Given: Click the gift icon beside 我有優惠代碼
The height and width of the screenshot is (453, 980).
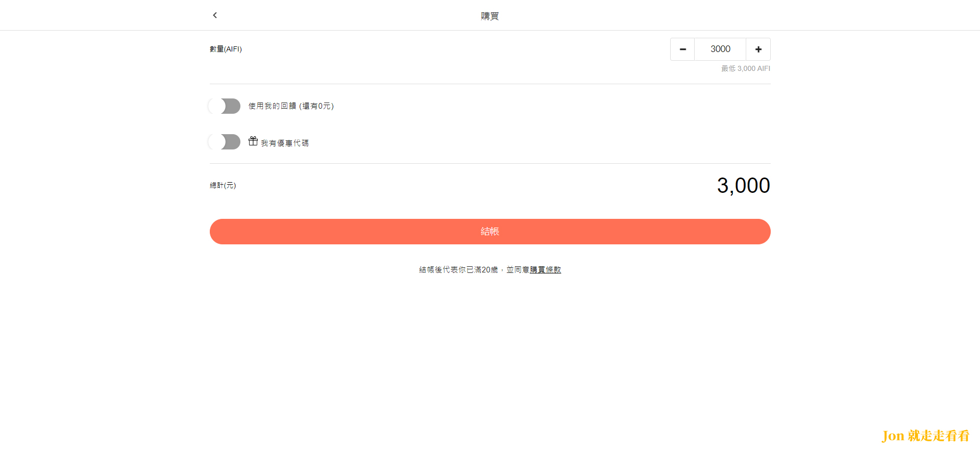Looking at the screenshot, I should coord(253,141).
